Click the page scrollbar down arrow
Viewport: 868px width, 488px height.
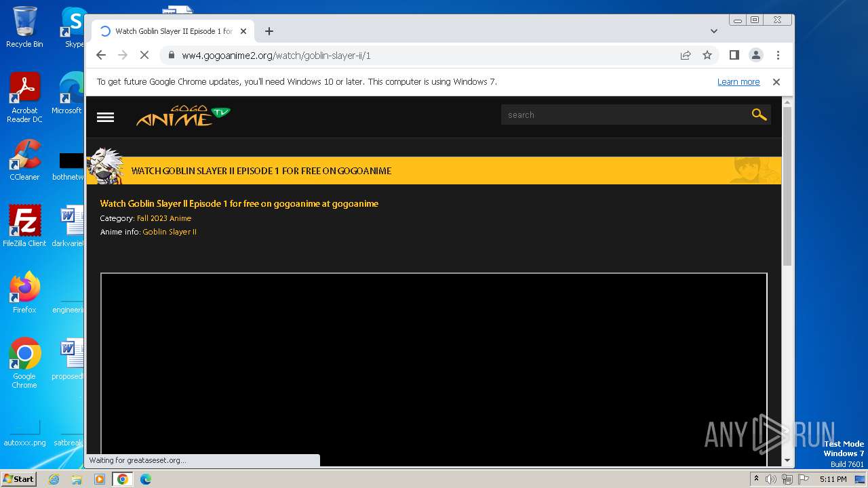787,460
